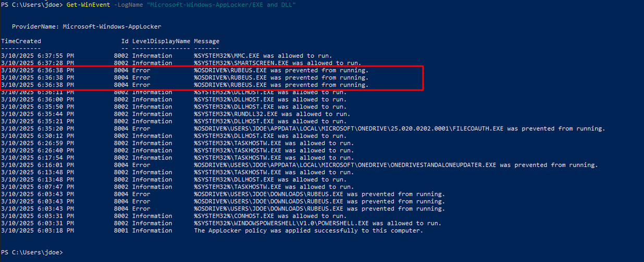Viewport: 644px width, 262px height.
Task: Click the AppLocker policy applied successfully message
Action: click(308, 231)
